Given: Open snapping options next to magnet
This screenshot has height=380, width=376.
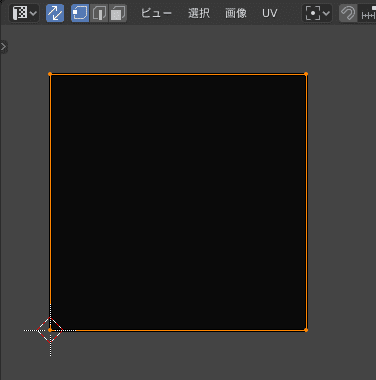Looking at the screenshot, I should (x=367, y=13).
